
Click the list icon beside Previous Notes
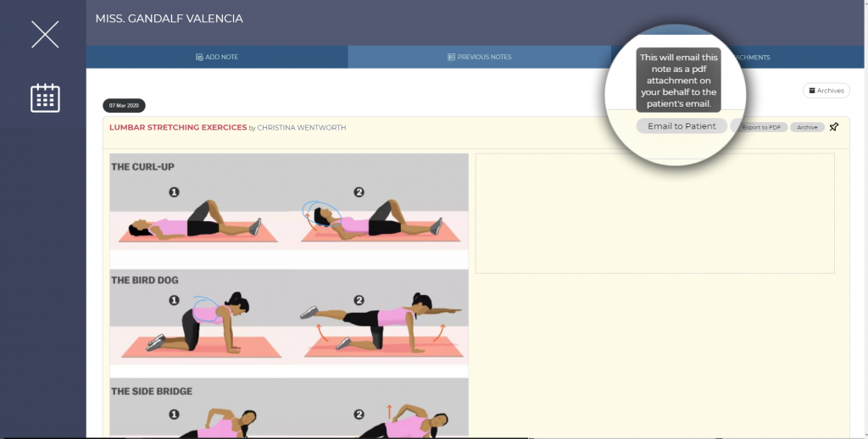coord(451,57)
